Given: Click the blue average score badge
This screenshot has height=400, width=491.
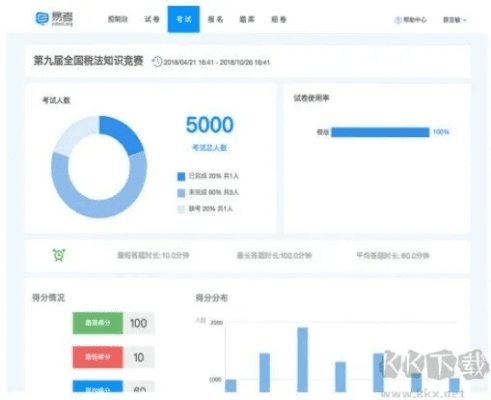Looking at the screenshot, I should [x=98, y=387].
